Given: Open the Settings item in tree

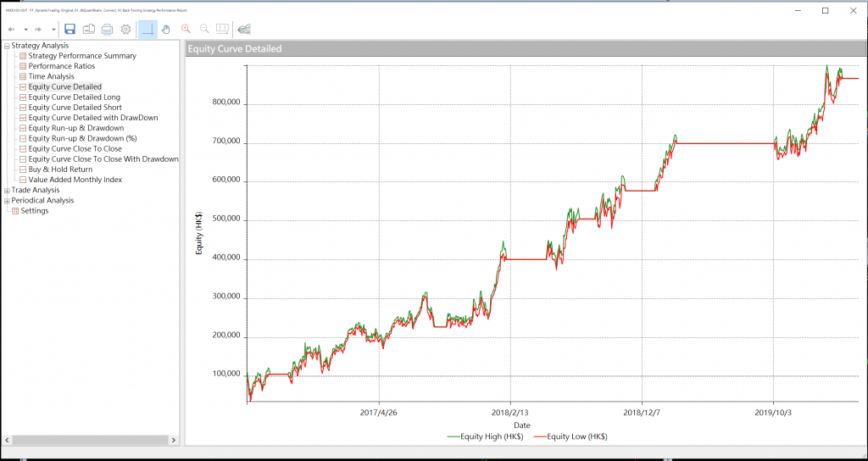Looking at the screenshot, I should (x=34, y=211).
